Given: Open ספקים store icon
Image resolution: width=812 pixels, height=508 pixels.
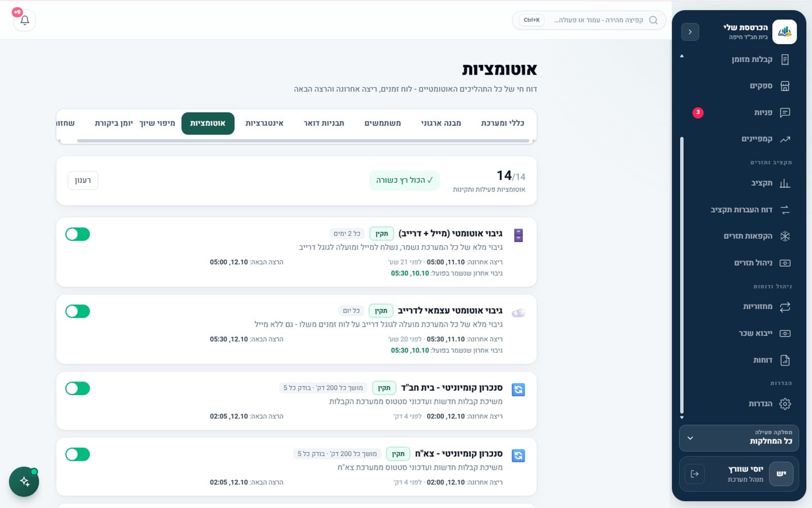Looking at the screenshot, I should coord(785,86).
